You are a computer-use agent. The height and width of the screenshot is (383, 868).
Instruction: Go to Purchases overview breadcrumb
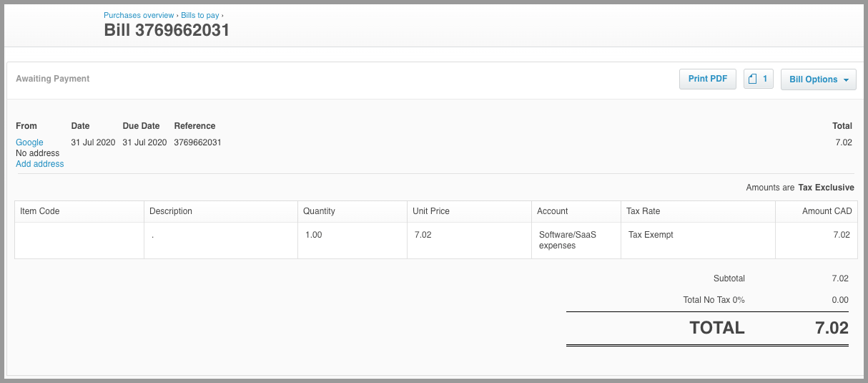[139, 15]
